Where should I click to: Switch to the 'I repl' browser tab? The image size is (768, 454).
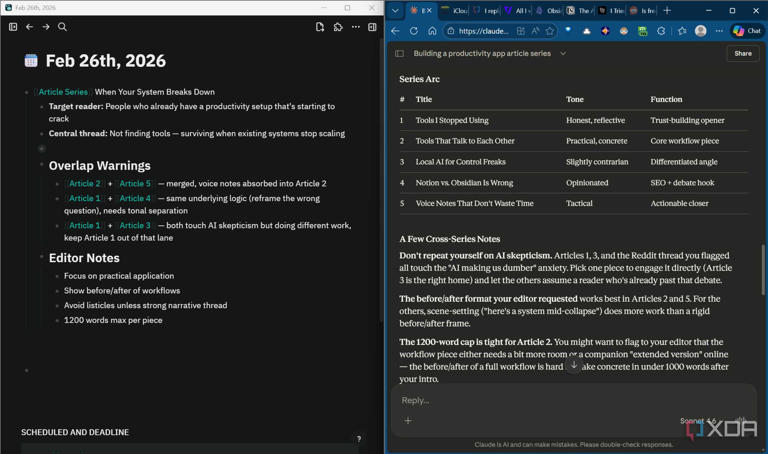[486, 10]
